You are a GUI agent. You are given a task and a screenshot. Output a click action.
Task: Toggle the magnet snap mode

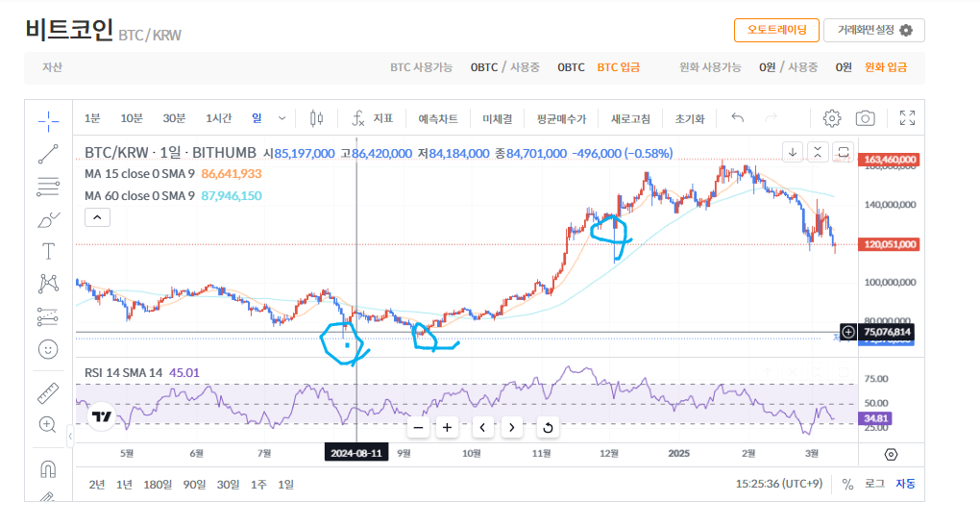pyautogui.click(x=48, y=468)
